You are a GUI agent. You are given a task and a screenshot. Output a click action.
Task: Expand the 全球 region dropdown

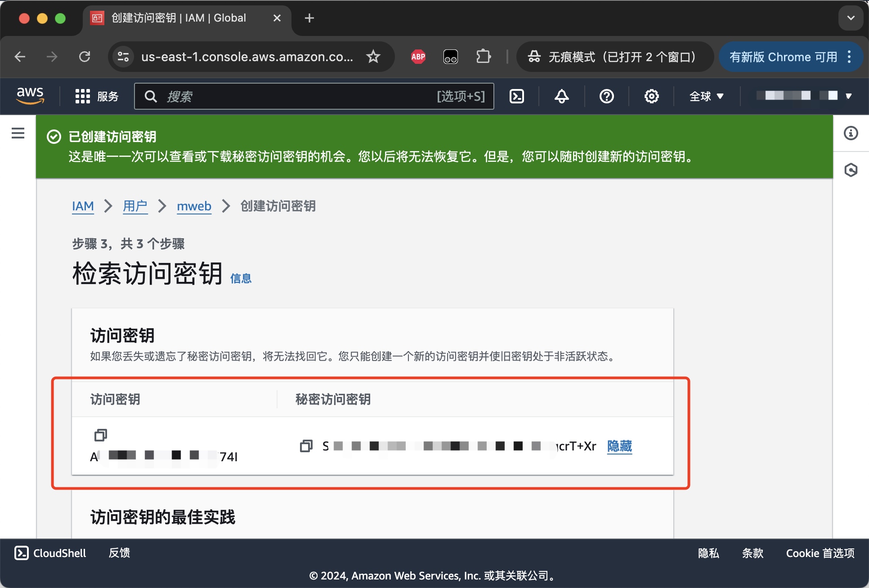pyautogui.click(x=706, y=96)
